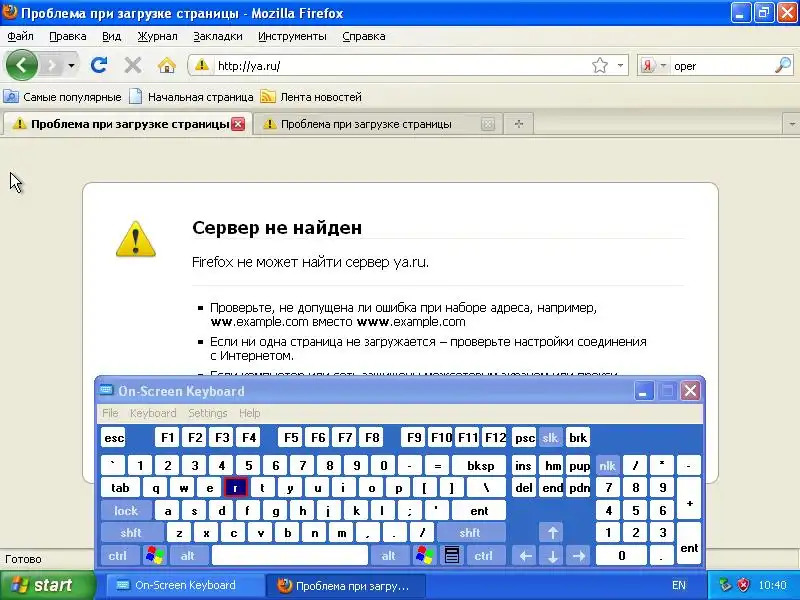This screenshot has height=600, width=800.
Task: Open the Журнал menu
Action: (x=157, y=36)
